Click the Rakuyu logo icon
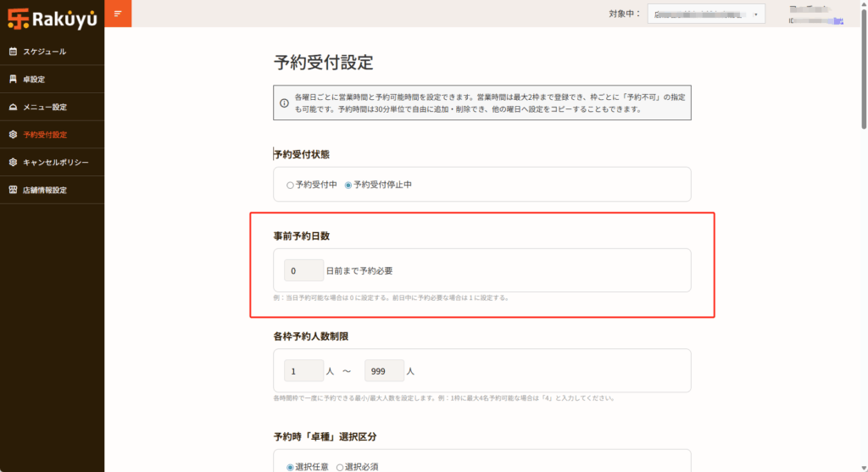The image size is (868, 472). coord(18,15)
